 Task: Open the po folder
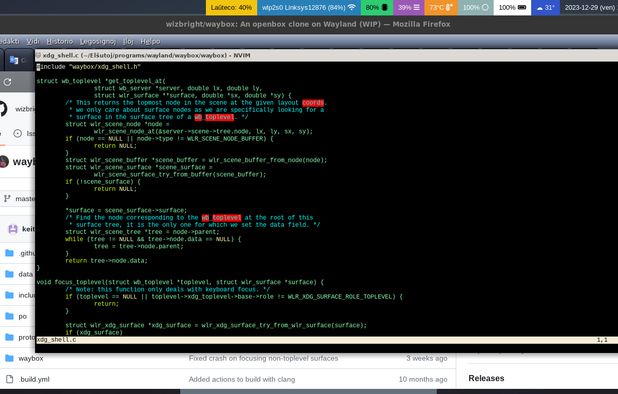point(23,316)
